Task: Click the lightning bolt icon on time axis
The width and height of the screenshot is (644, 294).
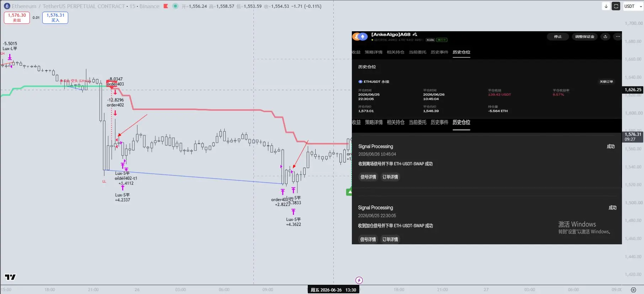Action: (x=359, y=280)
